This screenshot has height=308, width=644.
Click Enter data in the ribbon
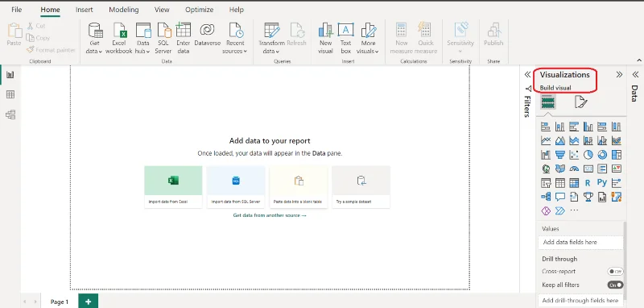[184, 39]
